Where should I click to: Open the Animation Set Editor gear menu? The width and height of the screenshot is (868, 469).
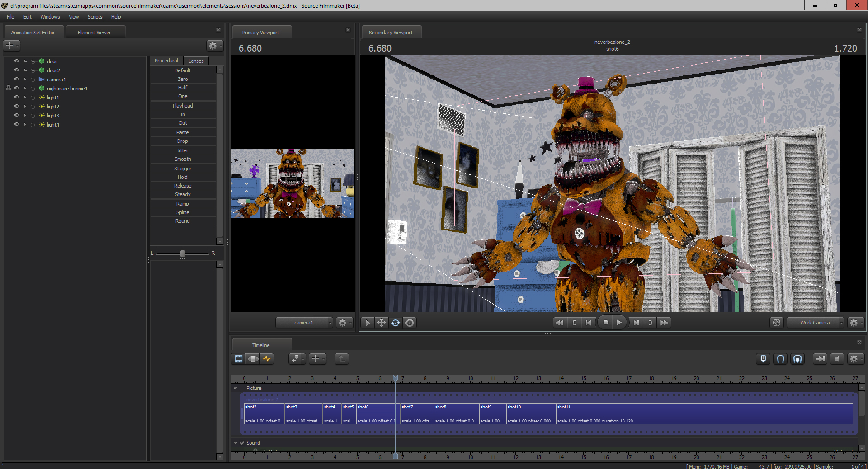point(214,46)
